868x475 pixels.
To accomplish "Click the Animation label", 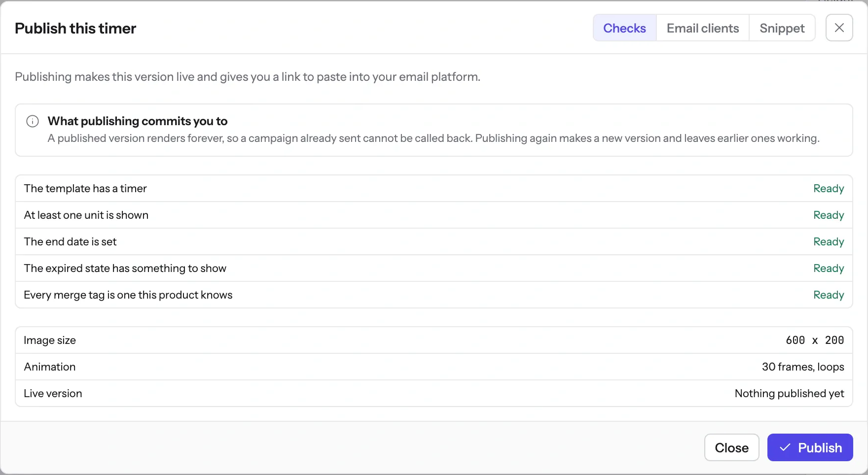I will (x=50, y=367).
